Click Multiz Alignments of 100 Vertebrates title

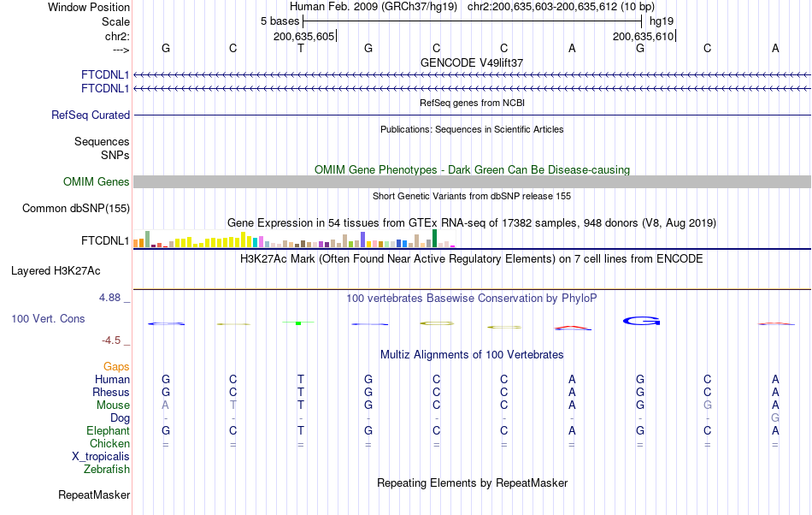point(472,355)
